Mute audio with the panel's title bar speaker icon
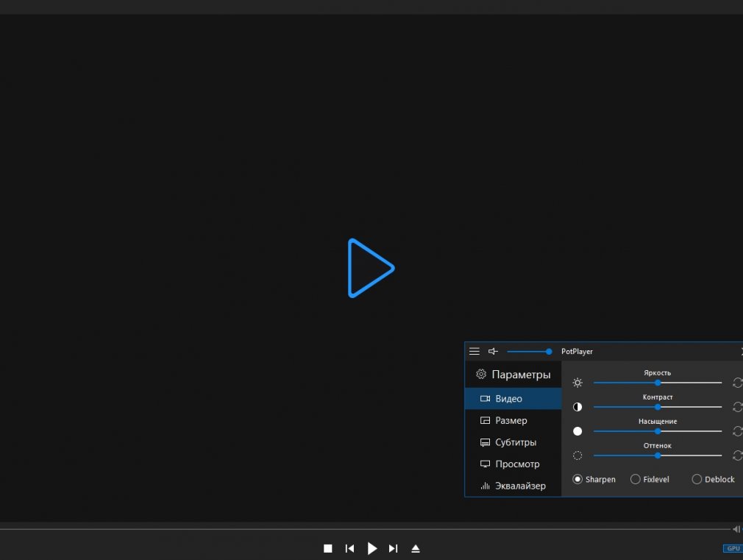 point(494,351)
